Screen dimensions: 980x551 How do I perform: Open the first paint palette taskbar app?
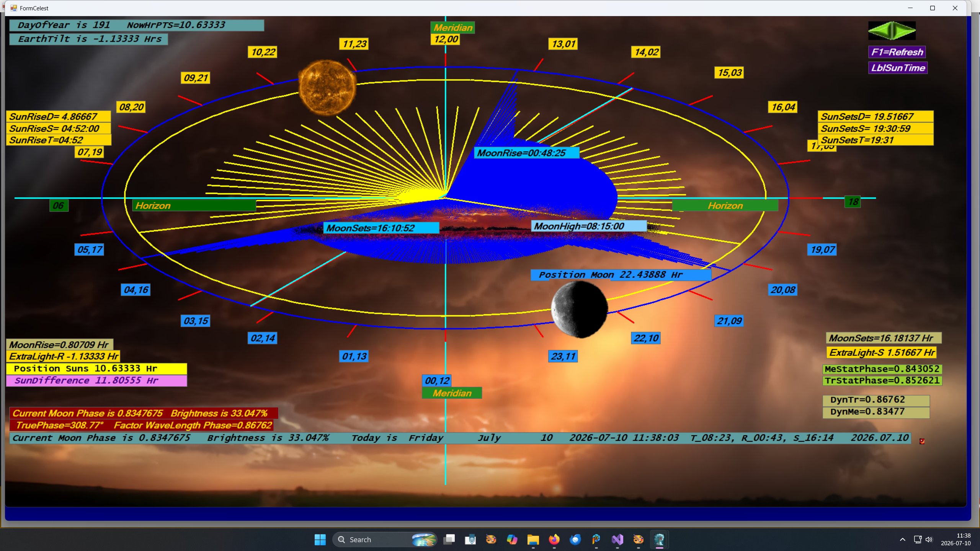click(x=491, y=540)
